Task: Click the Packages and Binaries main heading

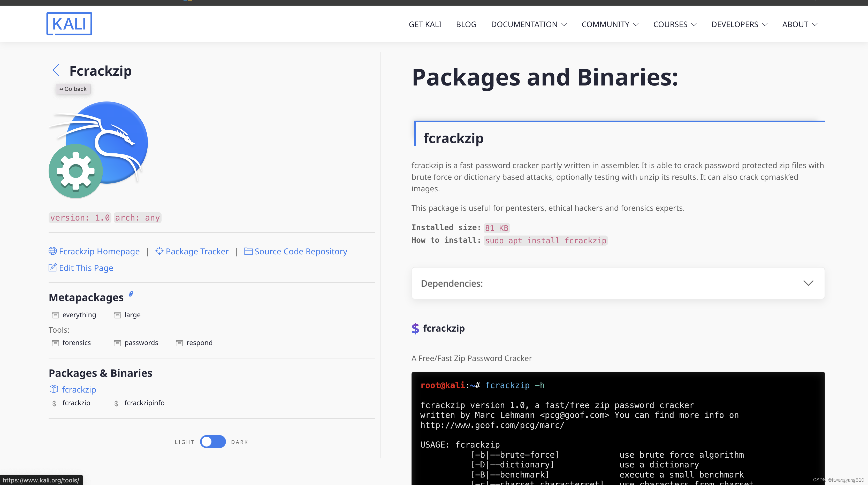Action: coord(545,77)
